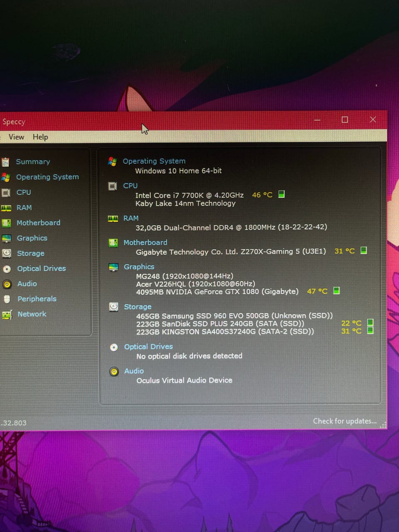Image resolution: width=399 pixels, height=532 pixels.
Task: Click the Network sidebar icon
Action: tap(7, 315)
